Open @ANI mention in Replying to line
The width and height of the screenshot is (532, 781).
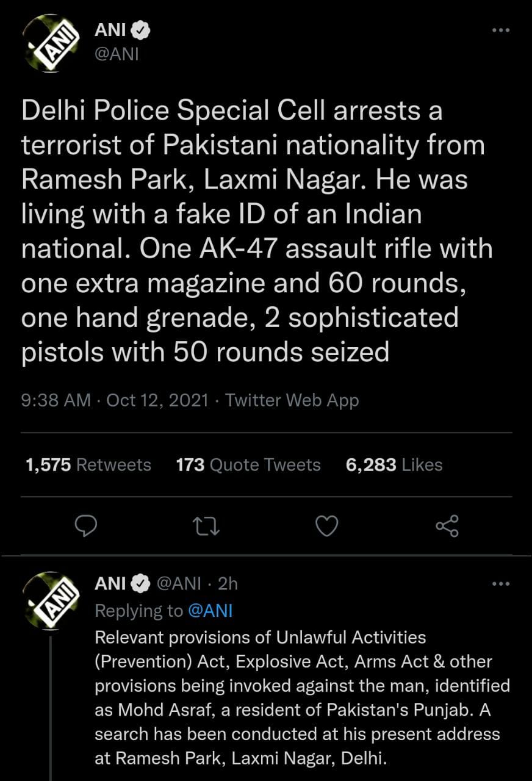tap(210, 611)
